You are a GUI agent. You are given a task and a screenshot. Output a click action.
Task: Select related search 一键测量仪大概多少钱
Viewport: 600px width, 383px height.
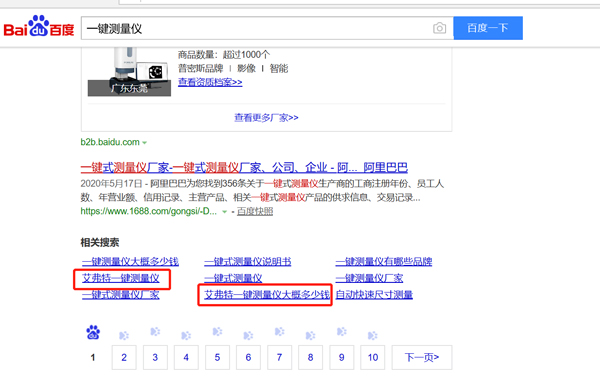pyautogui.click(x=130, y=262)
